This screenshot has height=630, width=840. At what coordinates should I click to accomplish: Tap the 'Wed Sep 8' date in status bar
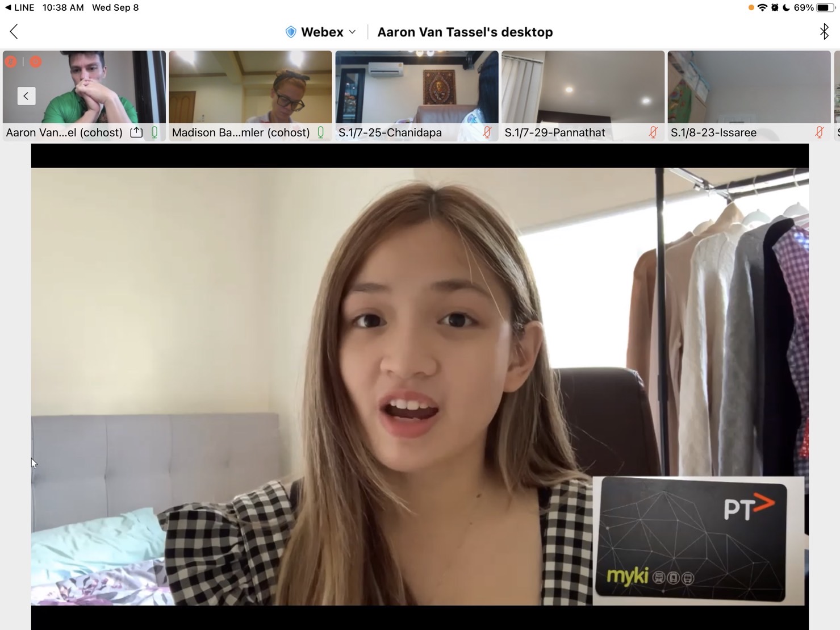coord(115,7)
